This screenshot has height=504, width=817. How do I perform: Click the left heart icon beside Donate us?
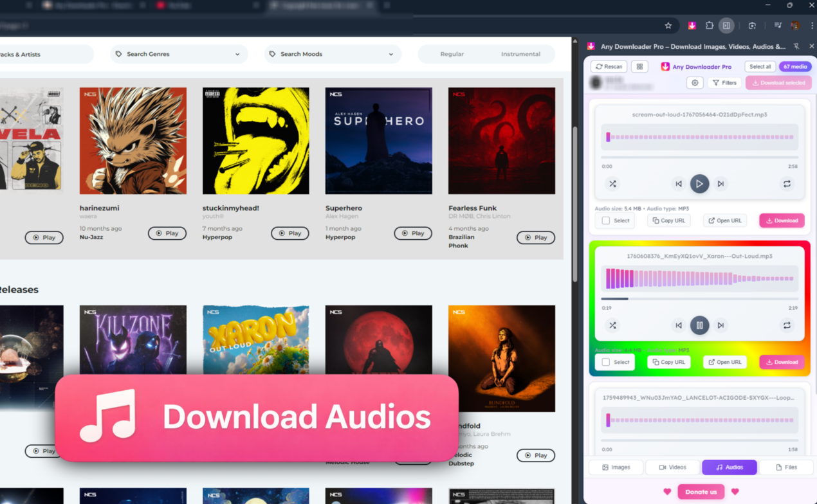[667, 492]
